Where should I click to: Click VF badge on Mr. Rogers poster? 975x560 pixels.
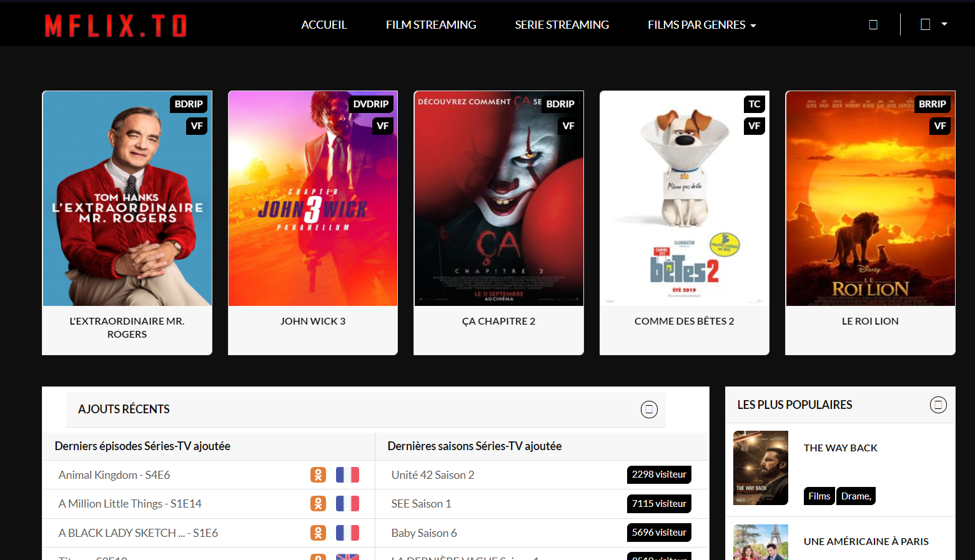coord(197,126)
